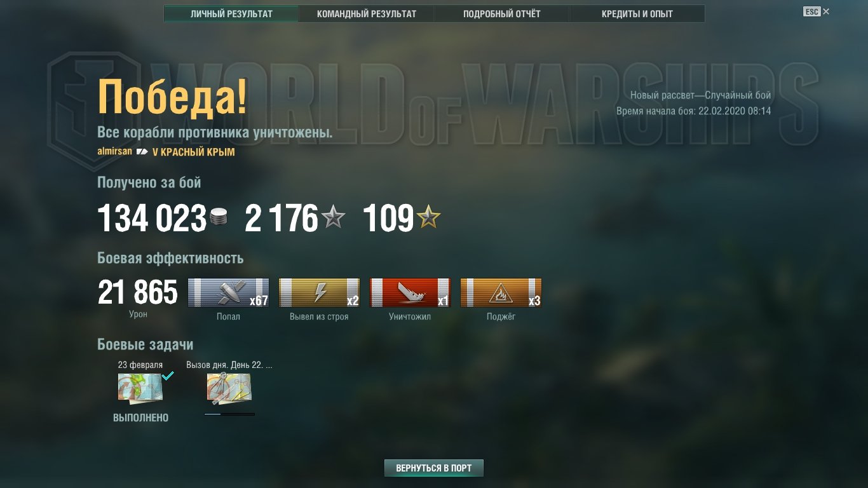This screenshot has width=868, height=488.
Task: Click the credits silver coins icon
Action: [x=218, y=218]
